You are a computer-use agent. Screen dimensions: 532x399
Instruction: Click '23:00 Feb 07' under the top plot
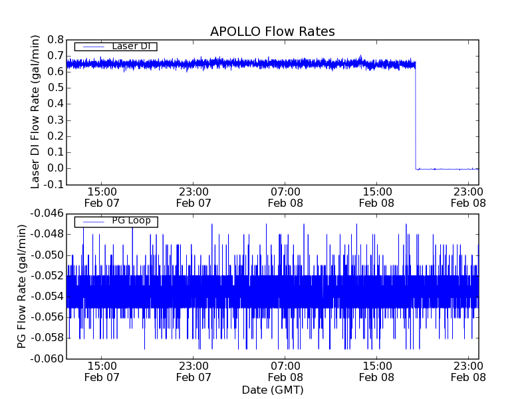[x=194, y=198]
